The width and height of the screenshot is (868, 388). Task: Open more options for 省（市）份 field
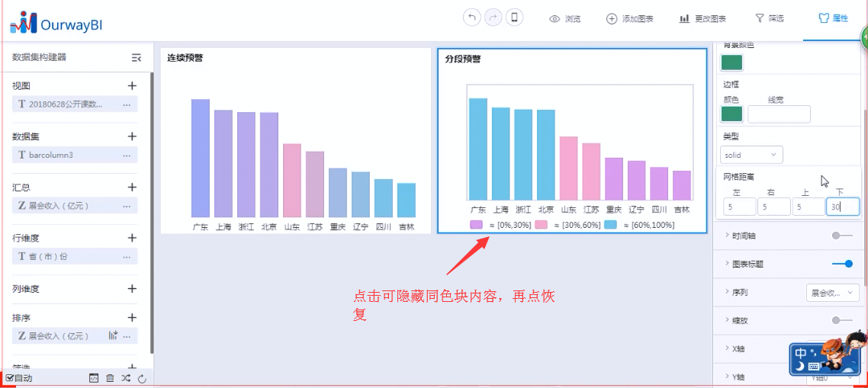[x=127, y=256]
